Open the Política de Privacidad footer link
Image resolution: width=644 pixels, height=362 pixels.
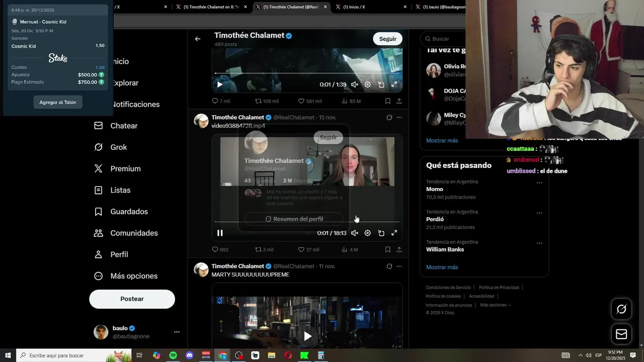coord(499,288)
